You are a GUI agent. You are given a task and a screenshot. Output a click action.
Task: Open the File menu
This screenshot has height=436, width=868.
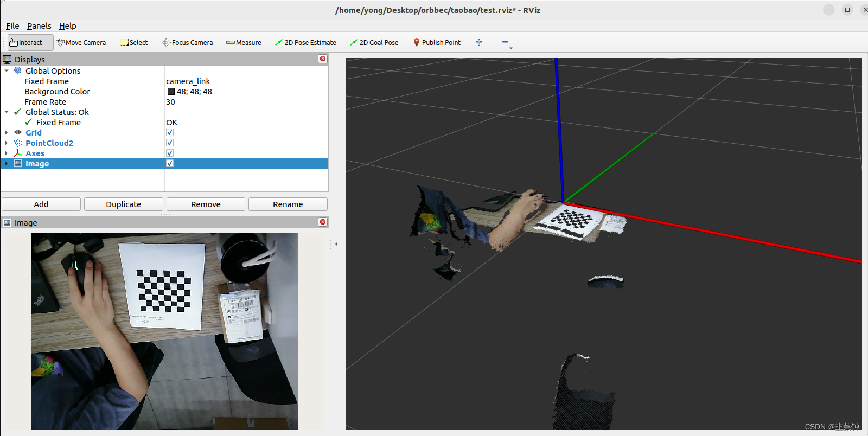pyautogui.click(x=12, y=25)
